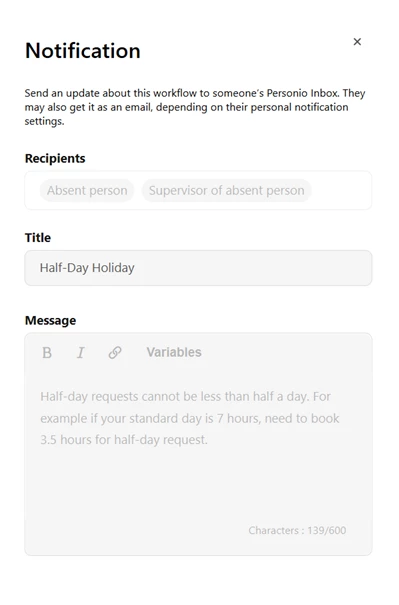Click the Recipients label
The width and height of the screenshot is (399, 605).
coord(55,159)
